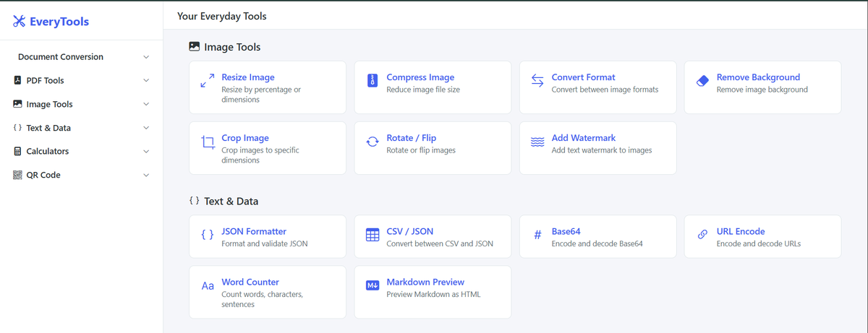Open the Crop Image tool title
Image resolution: width=868 pixels, height=333 pixels.
[x=245, y=138]
